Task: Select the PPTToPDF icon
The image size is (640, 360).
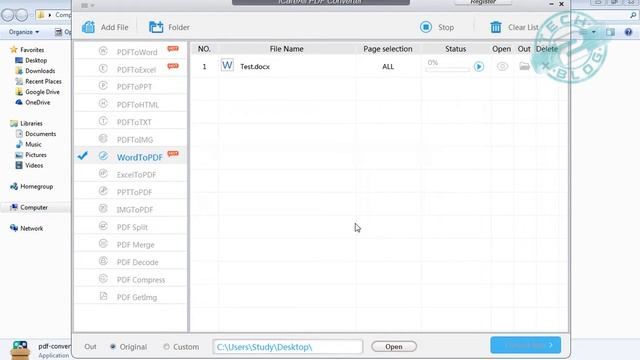Action: click(103, 191)
